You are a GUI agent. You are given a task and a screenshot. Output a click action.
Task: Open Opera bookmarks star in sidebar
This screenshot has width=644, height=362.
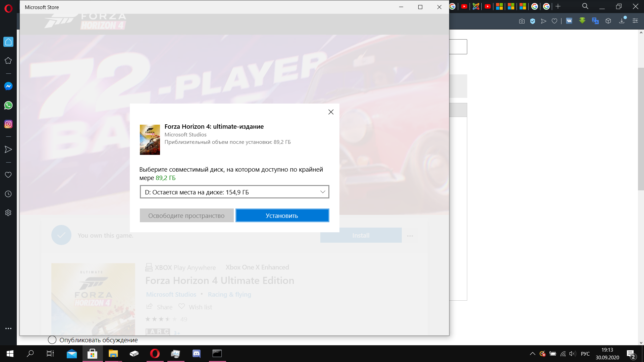click(x=8, y=61)
